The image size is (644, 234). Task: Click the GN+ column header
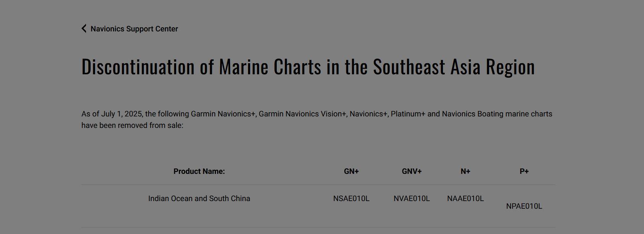point(351,172)
